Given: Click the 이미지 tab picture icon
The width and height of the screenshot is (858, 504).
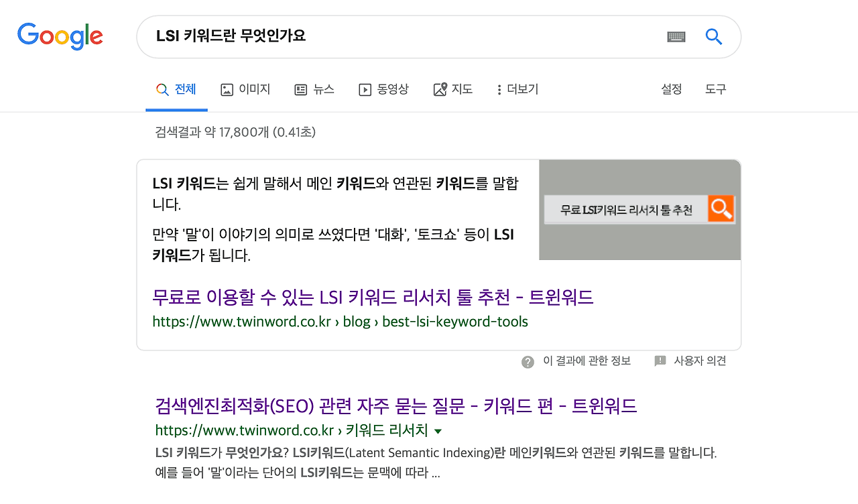Looking at the screenshot, I should pos(227,89).
